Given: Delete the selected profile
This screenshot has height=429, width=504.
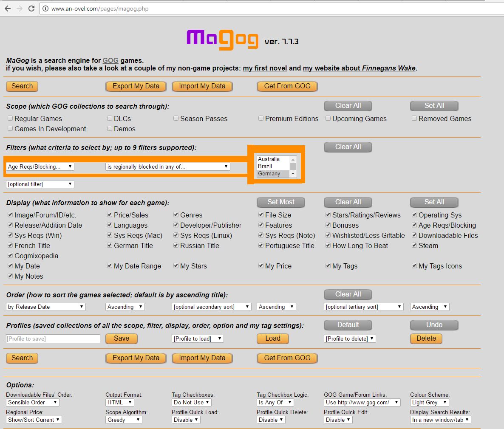Looking at the screenshot, I should 426,339.
